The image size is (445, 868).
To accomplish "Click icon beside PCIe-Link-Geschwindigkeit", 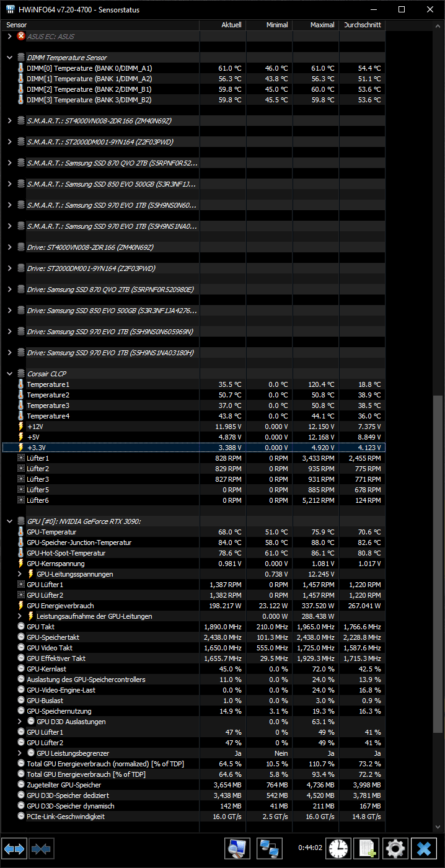I will pos(21,817).
